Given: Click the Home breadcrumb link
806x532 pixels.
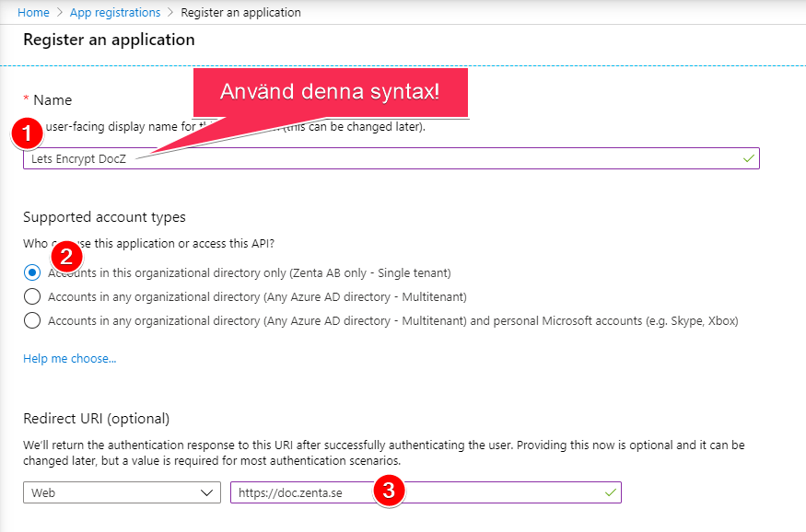Looking at the screenshot, I should pos(33,12).
